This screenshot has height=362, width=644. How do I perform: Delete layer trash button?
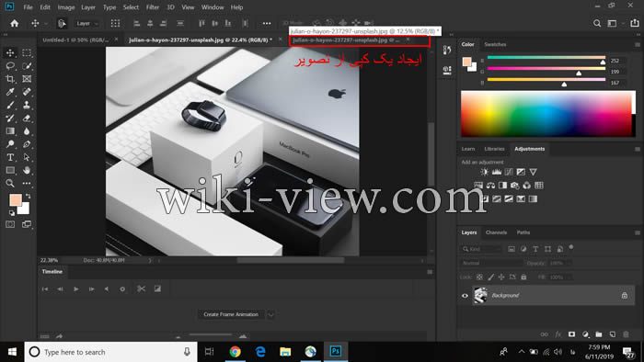[626, 334]
